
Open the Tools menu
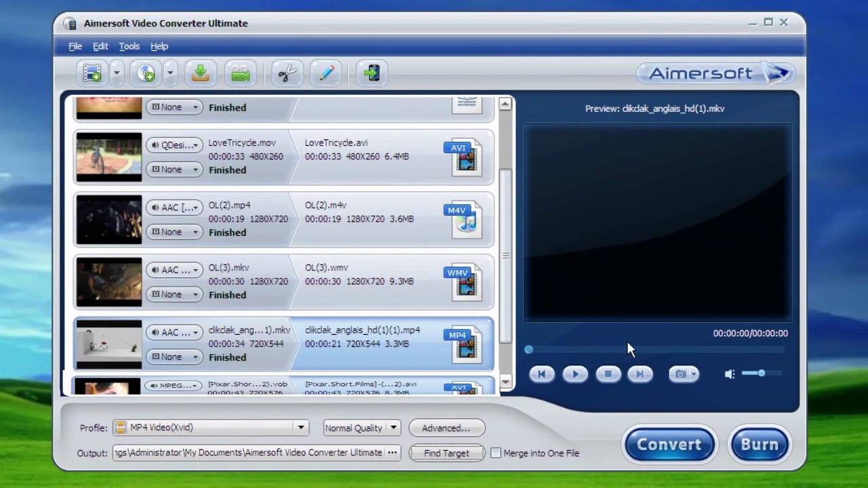click(129, 46)
